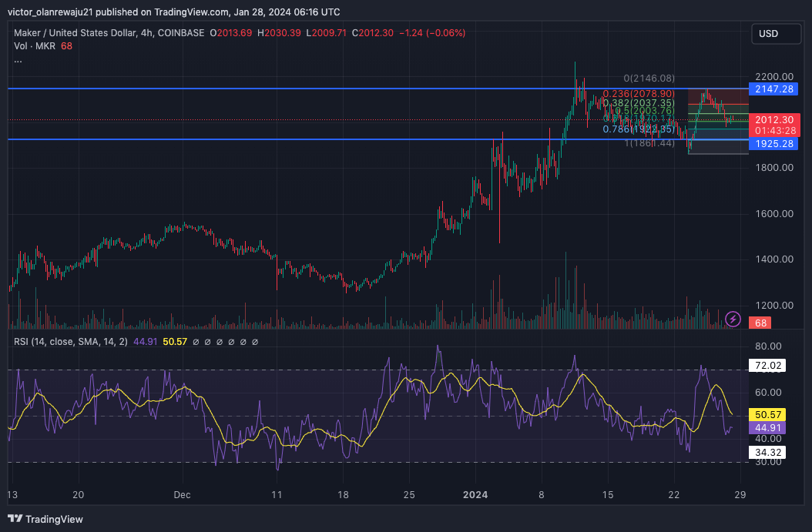Click the second crossed-circle icon in RSI legend

[207, 342]
